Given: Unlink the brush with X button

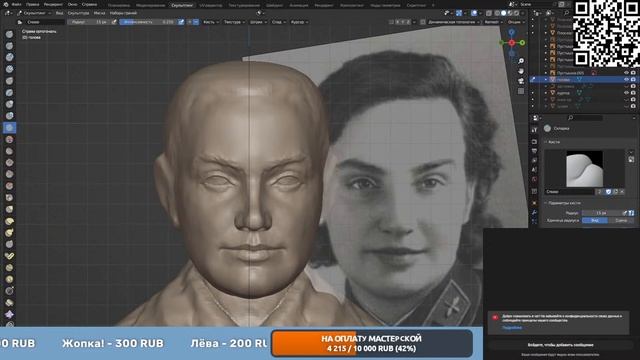Looking at the screenshot, I should pyautogui.click(x=622, y=191).
